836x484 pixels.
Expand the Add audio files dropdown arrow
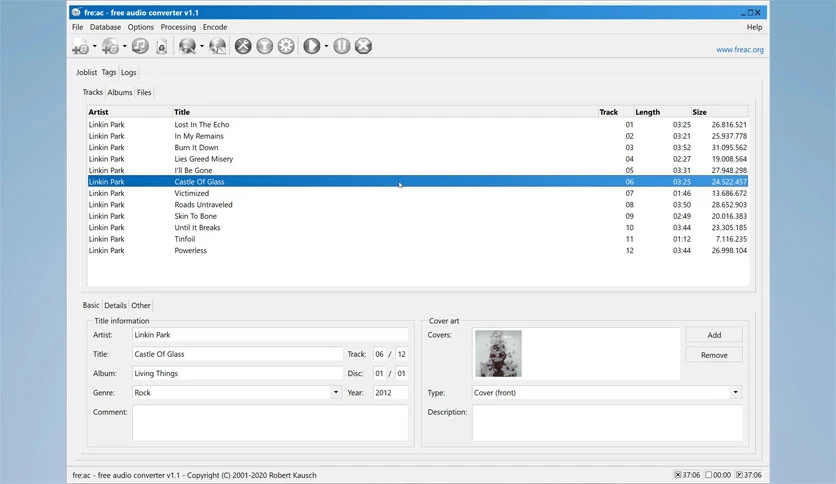[x=95, y=46]
